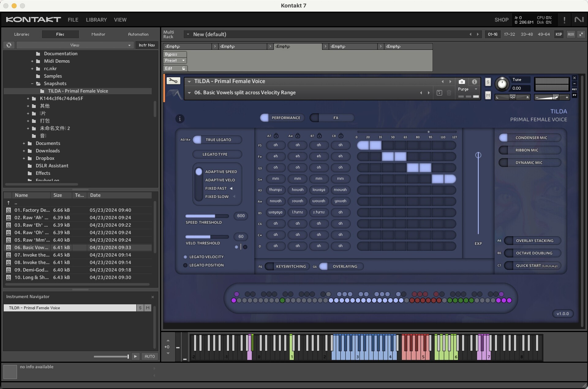Open the FILE menu
Screen dimensions: 588x389
pos(73,20)
